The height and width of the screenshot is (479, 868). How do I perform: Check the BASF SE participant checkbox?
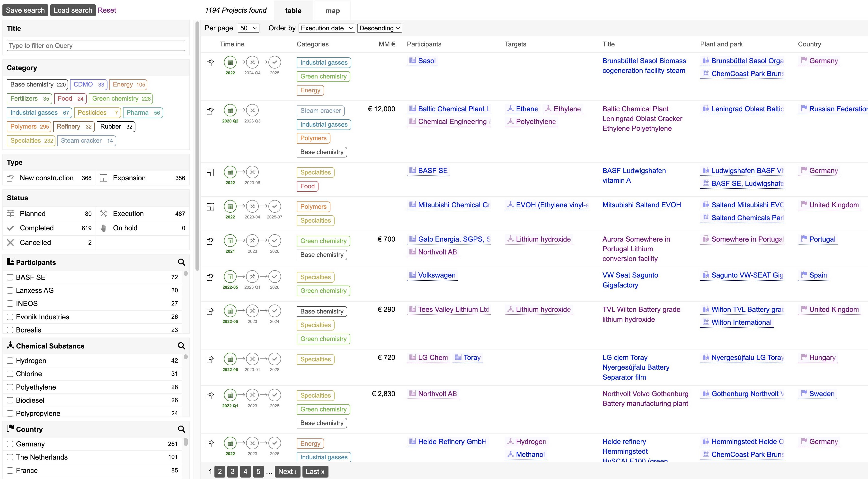[10, 277]
